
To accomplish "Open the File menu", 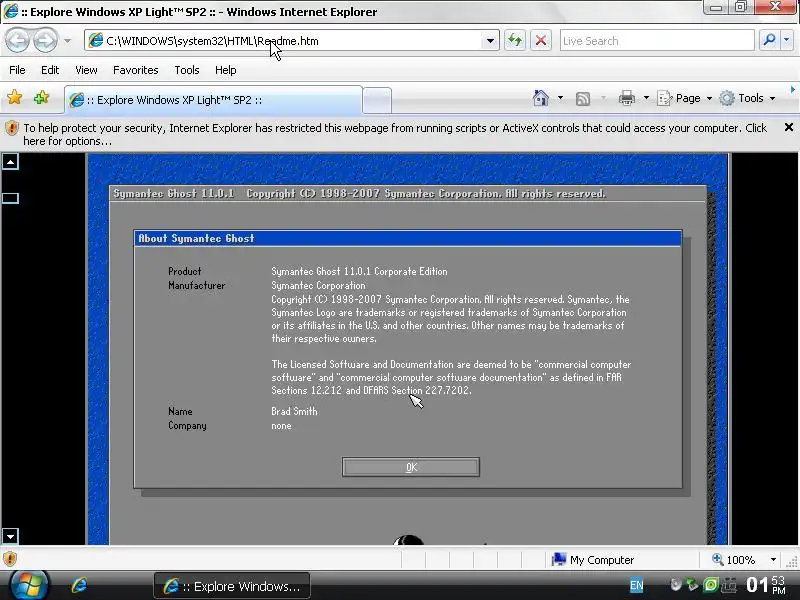I will pyautogui.click(x=17, y=70).
